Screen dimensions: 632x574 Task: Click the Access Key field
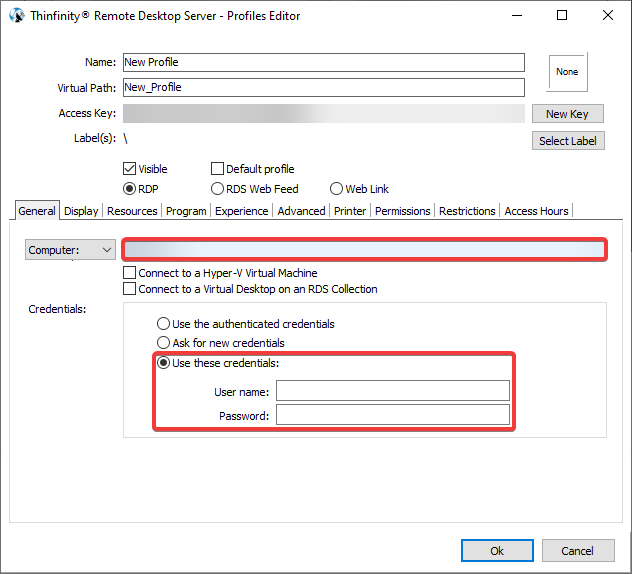(x=324, y=114)
